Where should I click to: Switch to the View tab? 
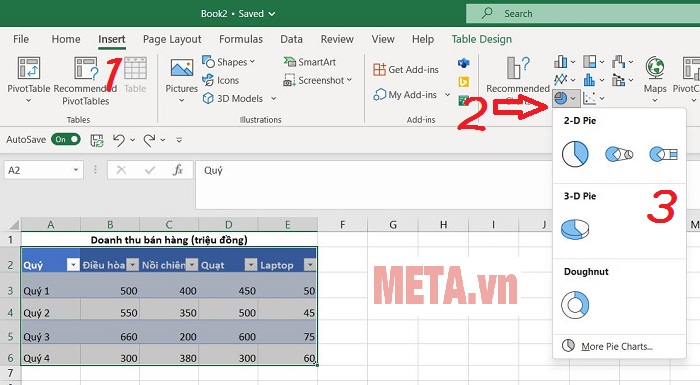383,39
